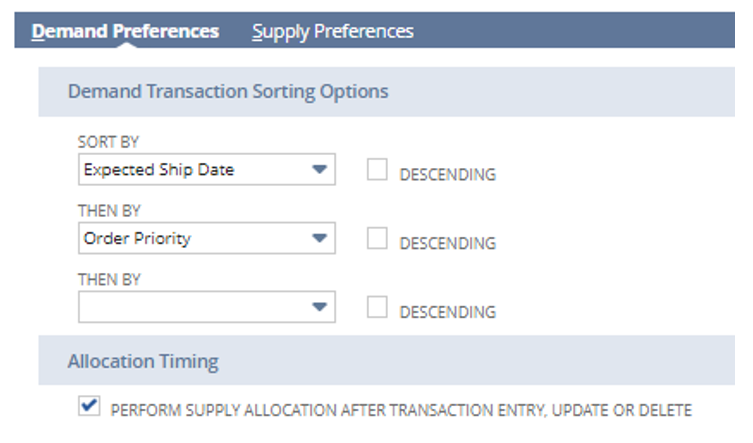Expand the Order Priority dropdown arrow

pyautogui.click(x=319, y=239)
